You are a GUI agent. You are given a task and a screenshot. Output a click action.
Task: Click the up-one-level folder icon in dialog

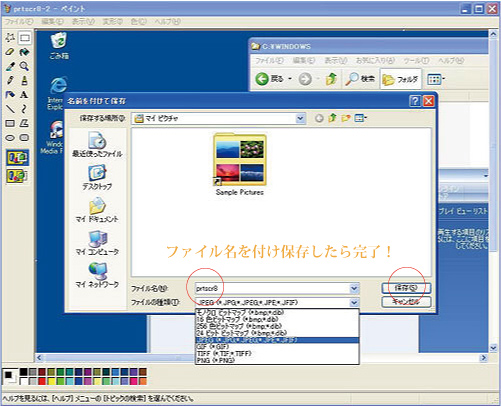332,118
